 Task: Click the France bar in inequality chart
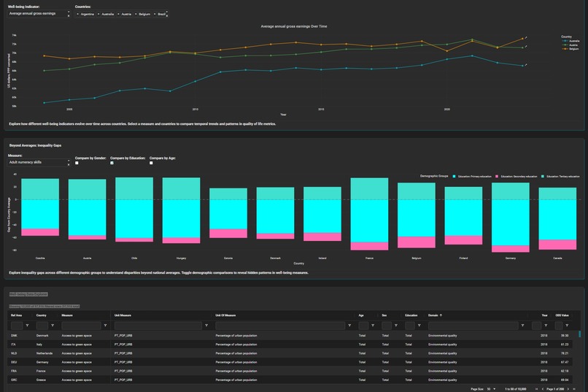[369, 214]
